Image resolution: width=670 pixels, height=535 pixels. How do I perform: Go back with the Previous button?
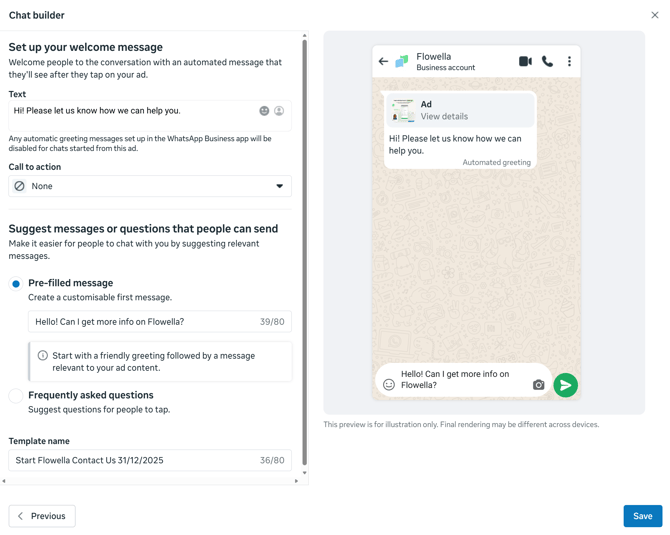click(42, 516)
